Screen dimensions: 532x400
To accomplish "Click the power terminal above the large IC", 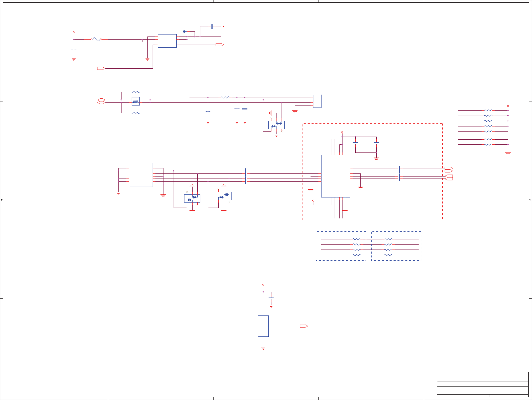I will click(342, 133).
